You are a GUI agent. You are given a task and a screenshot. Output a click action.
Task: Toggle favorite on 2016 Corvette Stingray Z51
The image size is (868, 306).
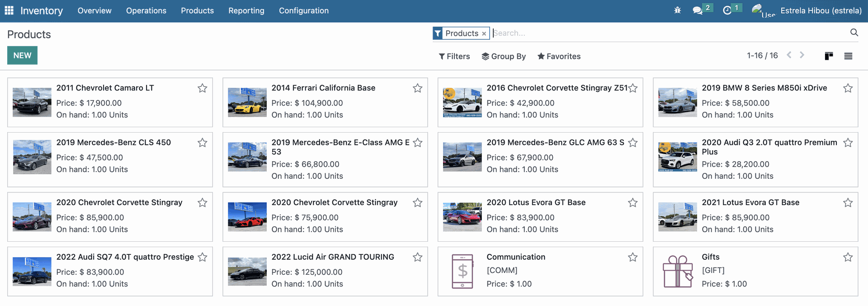click(x=633, y=88)
